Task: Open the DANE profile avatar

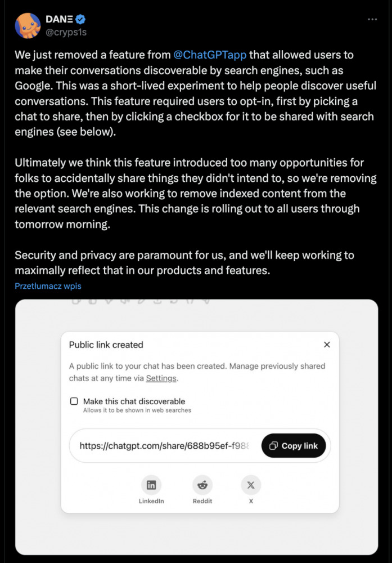Action: [28, 25]
